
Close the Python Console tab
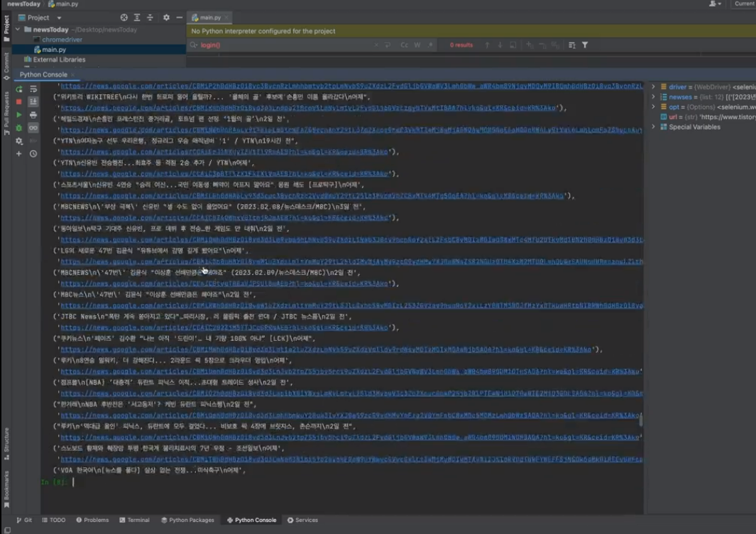pos(73,75)
